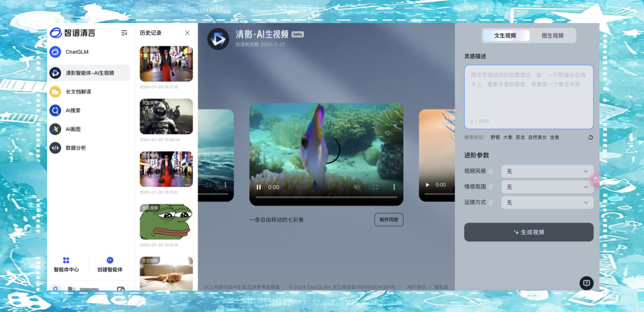Expand the 视频风格 dropdown
The image size is (644, 312).
point(547,172)
